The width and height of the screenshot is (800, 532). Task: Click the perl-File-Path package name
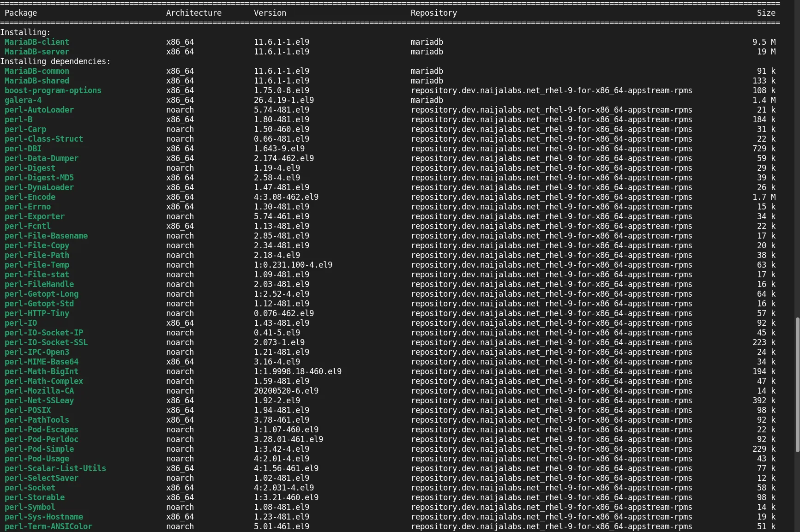(x=37, y=255)
